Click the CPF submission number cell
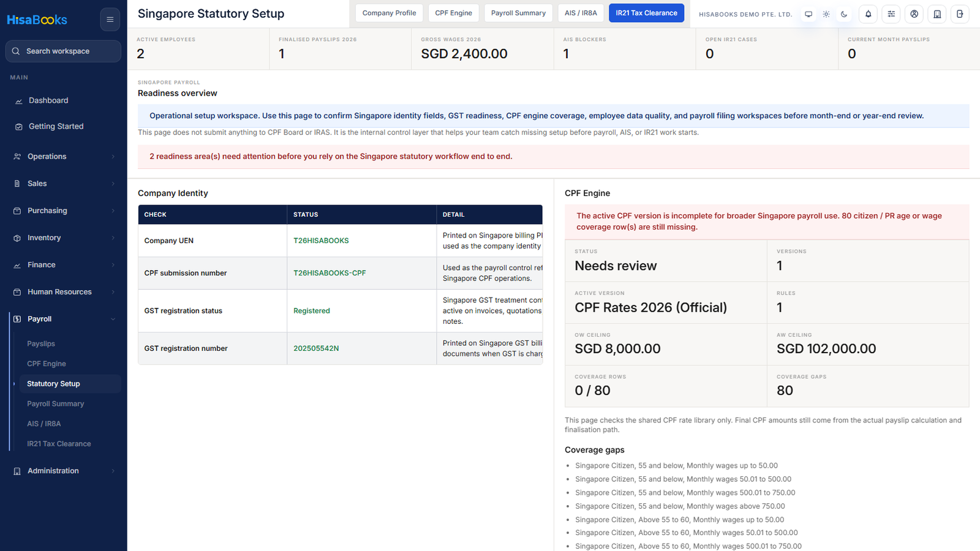This screenshot has width=980, height=551. point(213,273)
